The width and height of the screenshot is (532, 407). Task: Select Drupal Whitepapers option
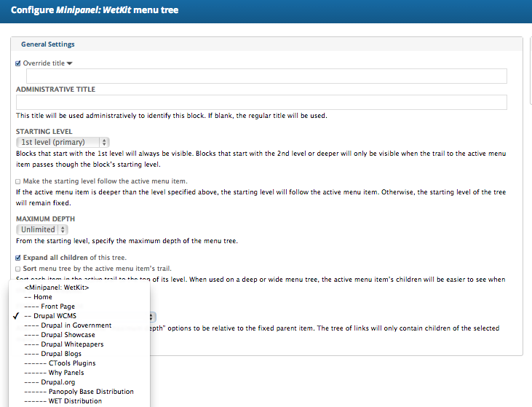pyautogui.click(x=79, y=344)
